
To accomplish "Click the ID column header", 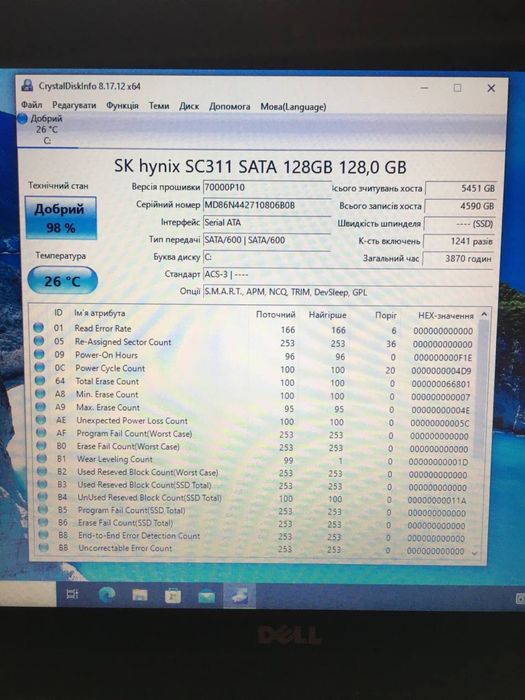I will tap(58, 313).
